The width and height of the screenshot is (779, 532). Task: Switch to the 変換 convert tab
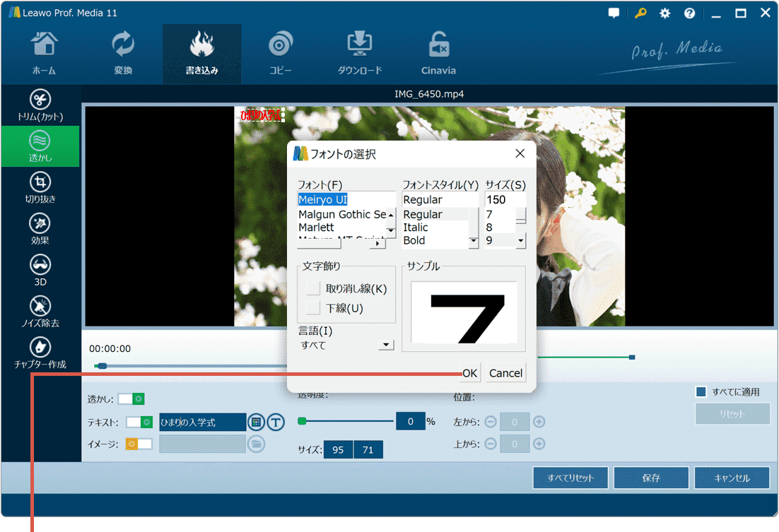tap(123, 53)
